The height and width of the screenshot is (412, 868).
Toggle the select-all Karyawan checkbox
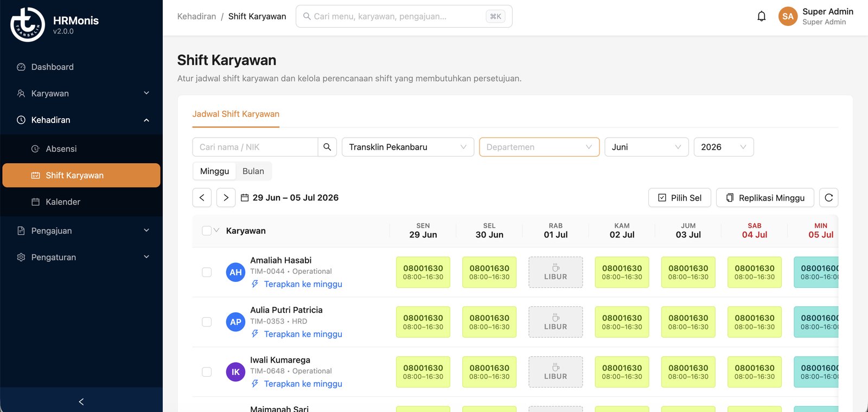207,230
